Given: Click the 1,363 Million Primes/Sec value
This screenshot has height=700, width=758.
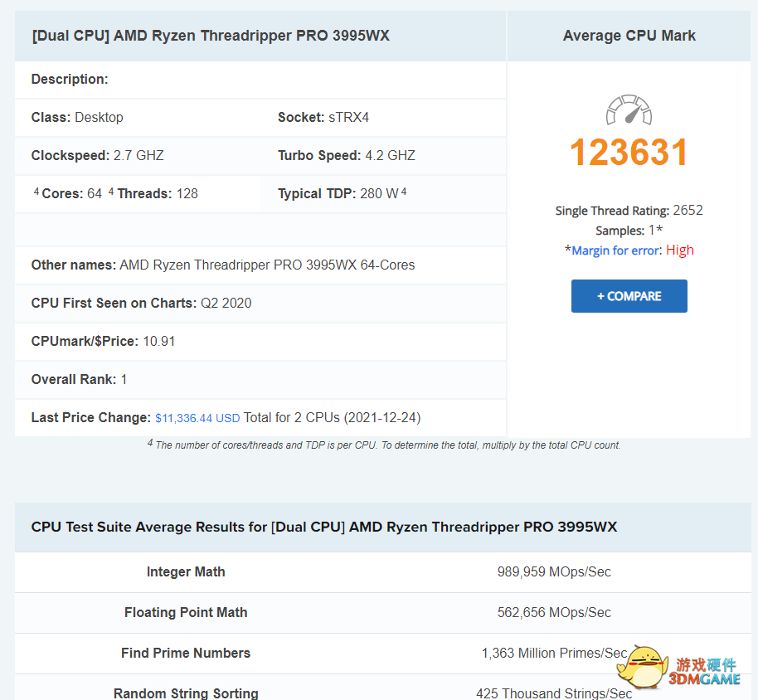Looking at the screenshot, I should [x=554, y=653].
